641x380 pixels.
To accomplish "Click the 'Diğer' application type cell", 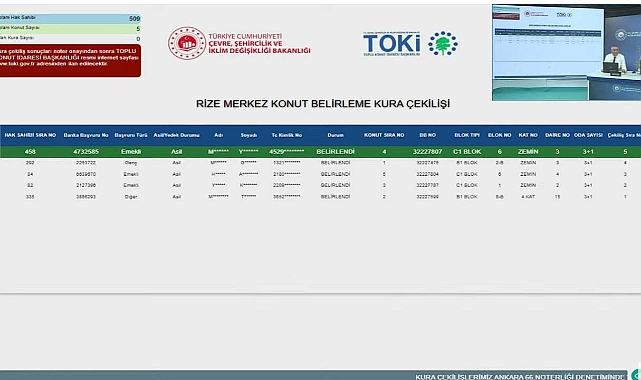I will pyautogui.click(x=130, y=197).
